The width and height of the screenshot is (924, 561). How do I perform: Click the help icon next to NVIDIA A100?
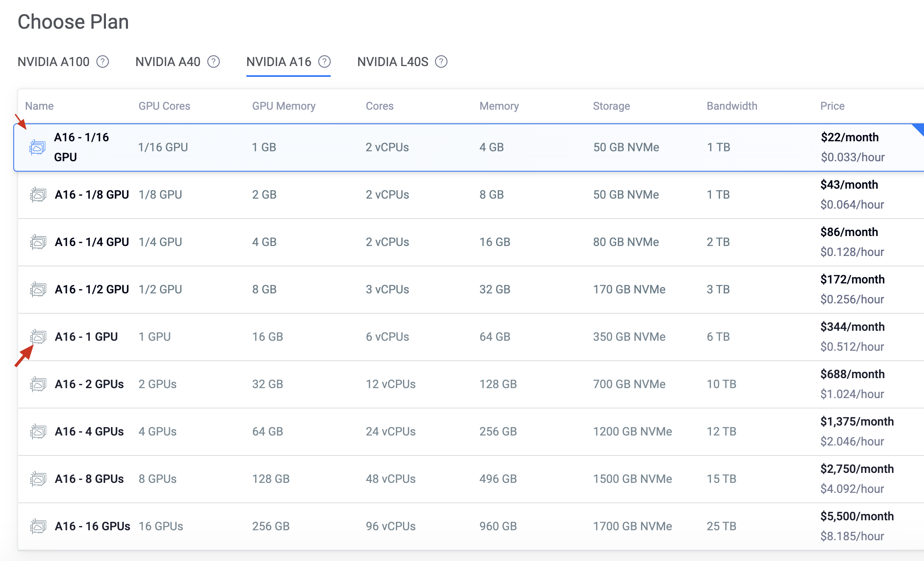103,62
